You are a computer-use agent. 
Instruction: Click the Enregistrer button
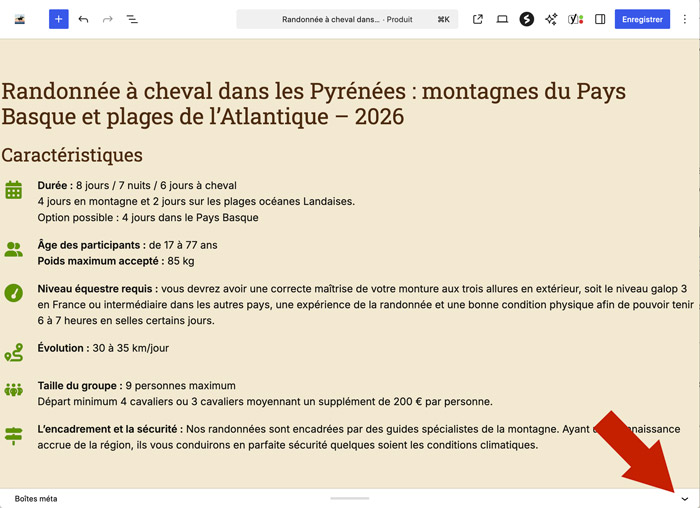(642, 19)
